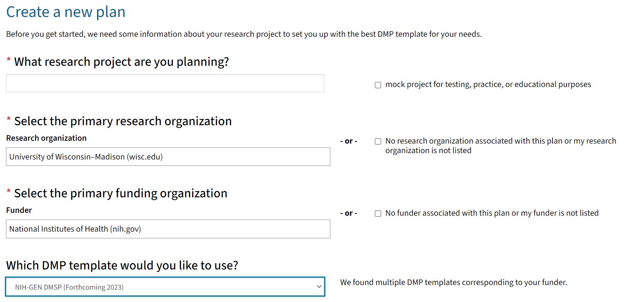
Task: Click the chevron arrow on template selector
Action: 319,287
